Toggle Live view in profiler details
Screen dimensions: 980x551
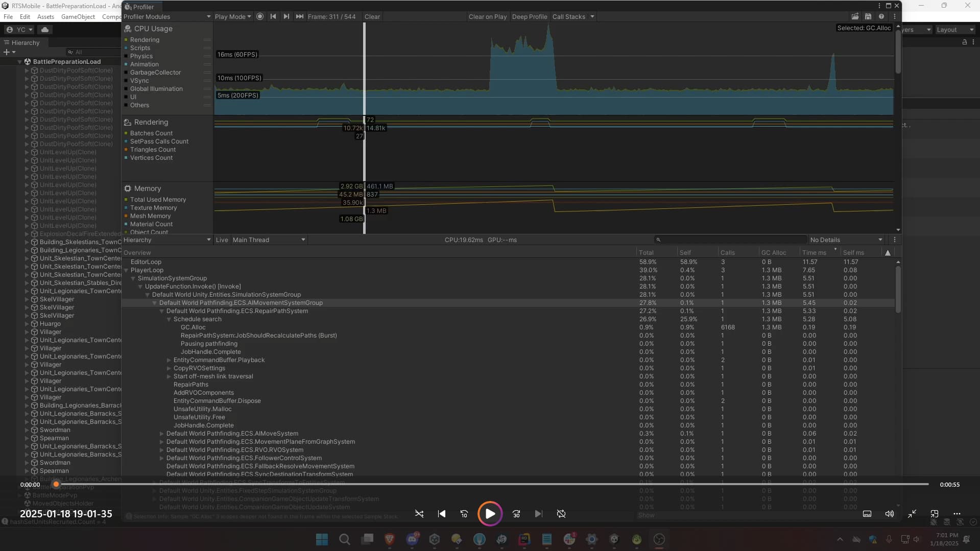click(222, 239)
